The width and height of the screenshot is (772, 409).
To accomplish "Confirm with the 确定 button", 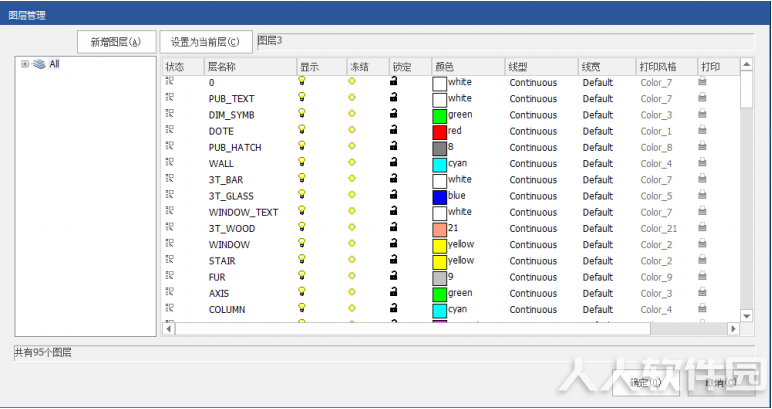I will coord(646,382).
